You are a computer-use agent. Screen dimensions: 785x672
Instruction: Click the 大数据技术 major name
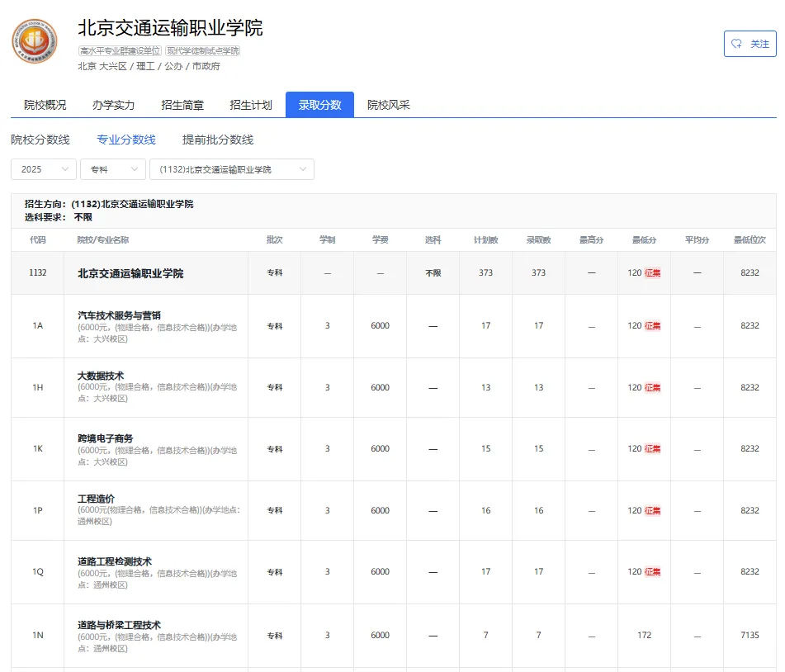101,376
